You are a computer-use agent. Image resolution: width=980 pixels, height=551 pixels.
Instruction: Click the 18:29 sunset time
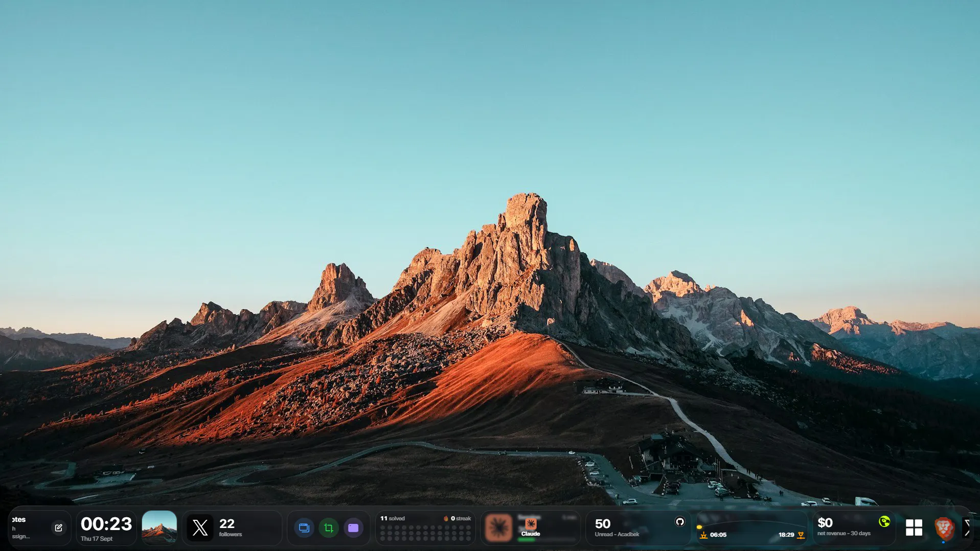(x=786, y=535)
